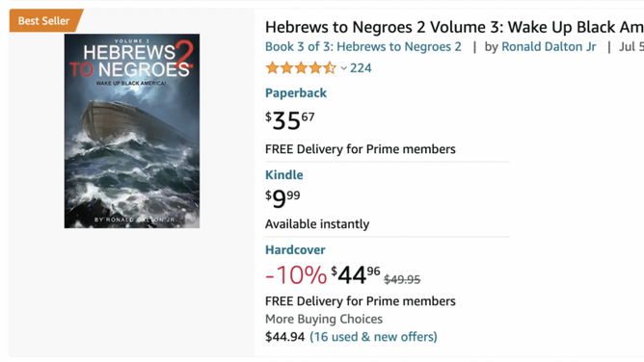Open the 'Book 3 of 3: Hebrews to Negroes 2' series link
This screenshot has height=362, width=644.
coord(363,47)
